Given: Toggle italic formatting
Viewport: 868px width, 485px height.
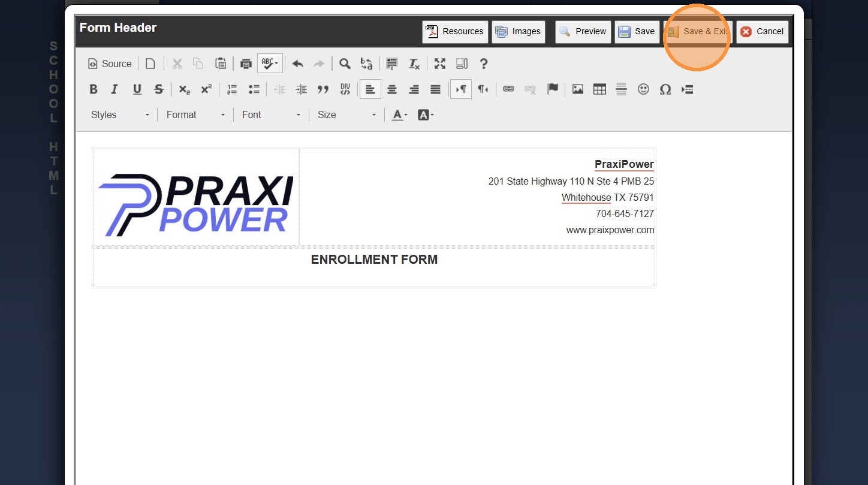Looking at the screenshot, I should 115,89.
